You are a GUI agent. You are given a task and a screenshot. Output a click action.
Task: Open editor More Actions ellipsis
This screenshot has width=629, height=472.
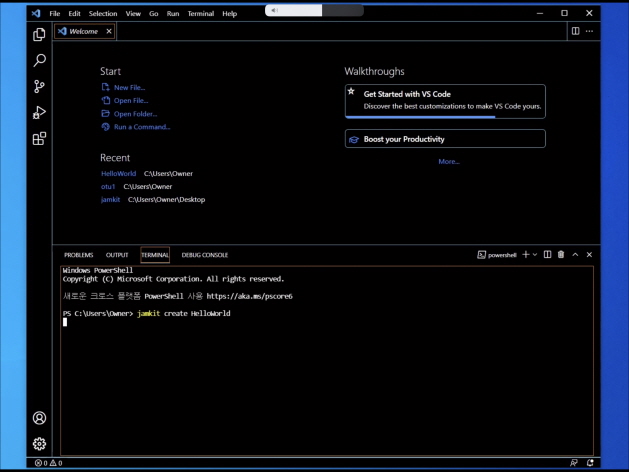[x=589, y=31]
